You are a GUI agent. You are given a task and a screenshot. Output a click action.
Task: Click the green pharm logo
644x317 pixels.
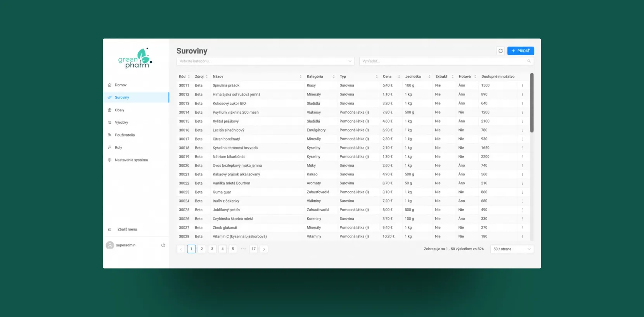pyautogui.click(x=135, y=58)
